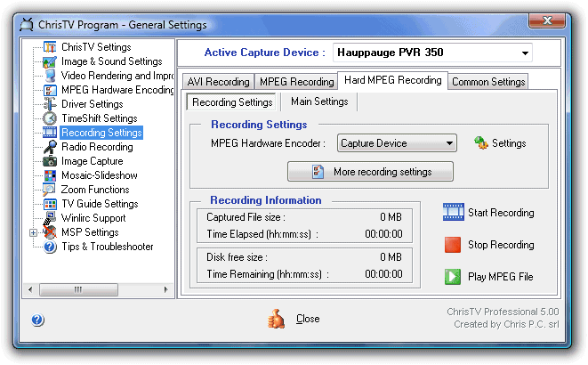Click the Video Rendering monitor icon
Image resolution: width=588 pixels, height=365 pixels.
pos(50,76)
